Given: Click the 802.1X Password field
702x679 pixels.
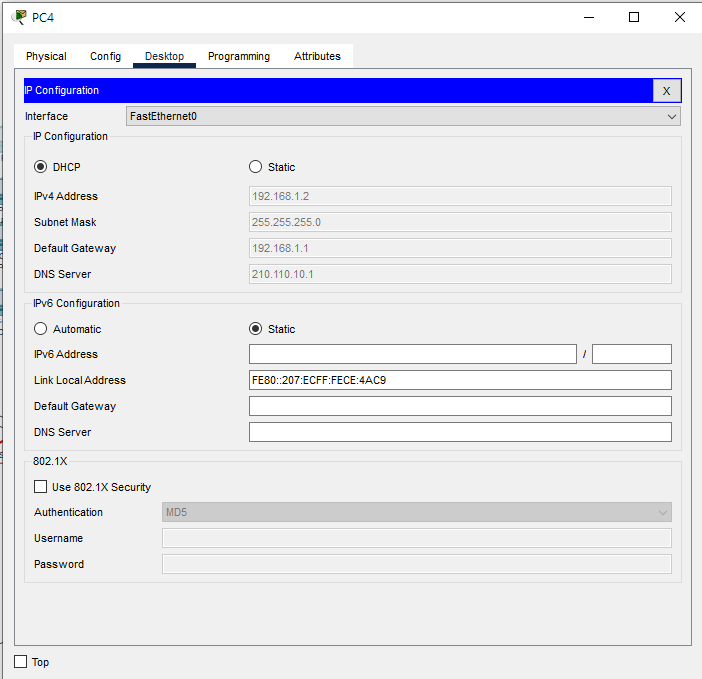Looking at the screenshot, I should point(416,564).
